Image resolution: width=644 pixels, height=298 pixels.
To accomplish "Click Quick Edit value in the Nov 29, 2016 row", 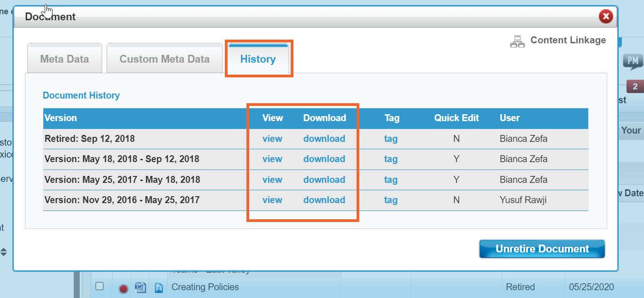I will tap(457, 200).
